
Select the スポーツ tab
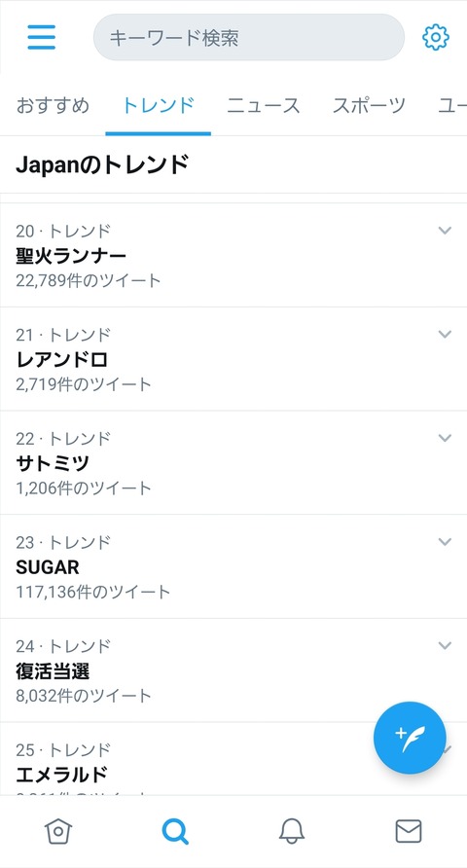(x=369, y=105)
